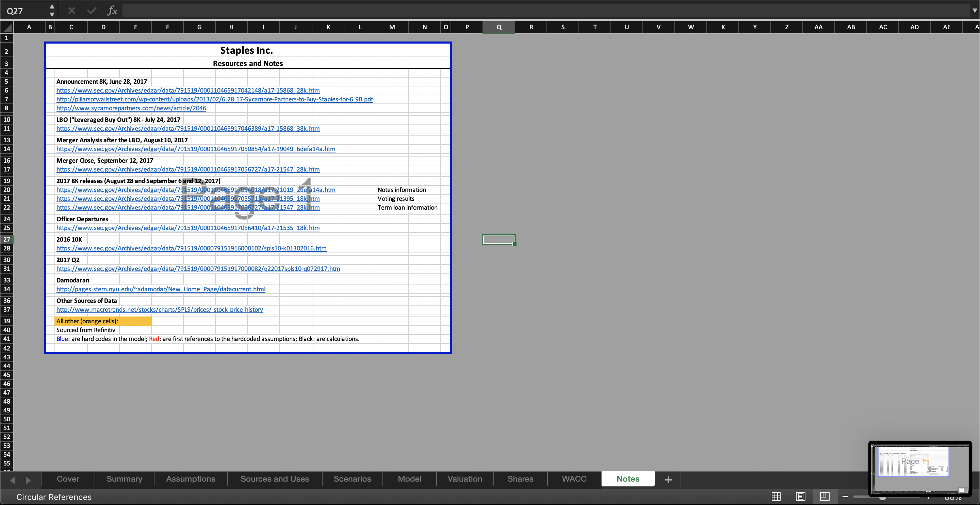Select the row 39 header
The height and width of the screenshot is (505, 980).
[6, 321]
